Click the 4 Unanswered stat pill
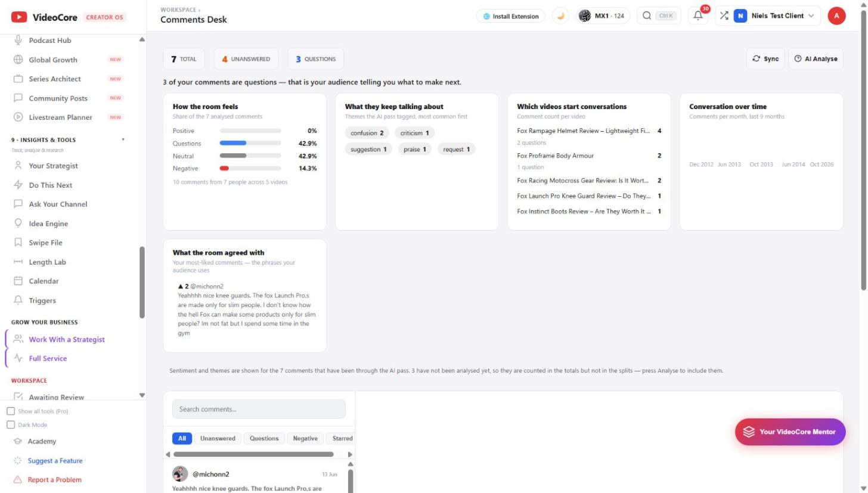This screenshot has height=493, width=868. [x=246, y=59]
